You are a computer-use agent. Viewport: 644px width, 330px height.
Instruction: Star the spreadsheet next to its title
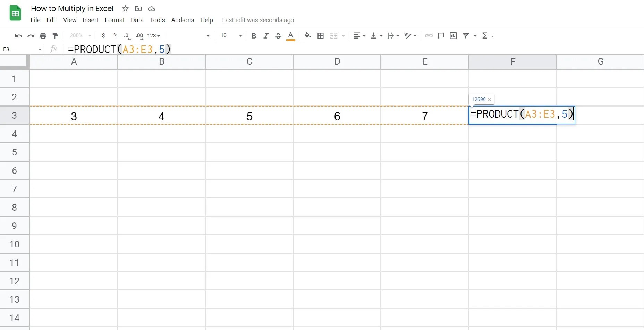(125, 9)
